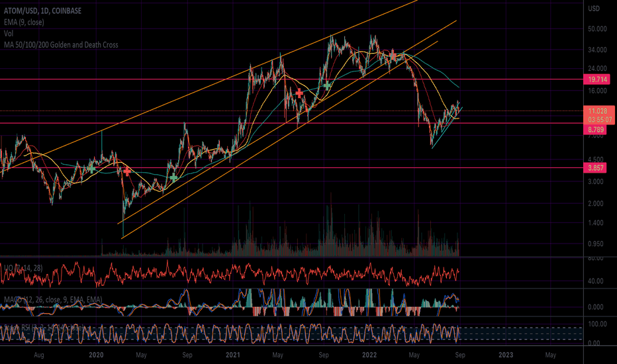
Task: Click the 3.000 tick on price axis
Action: pos(595,181)
